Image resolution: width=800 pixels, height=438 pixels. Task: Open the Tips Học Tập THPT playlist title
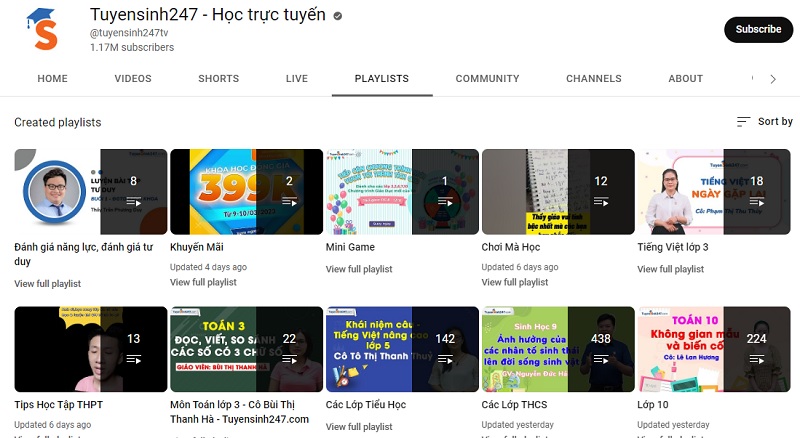[58, 405]
